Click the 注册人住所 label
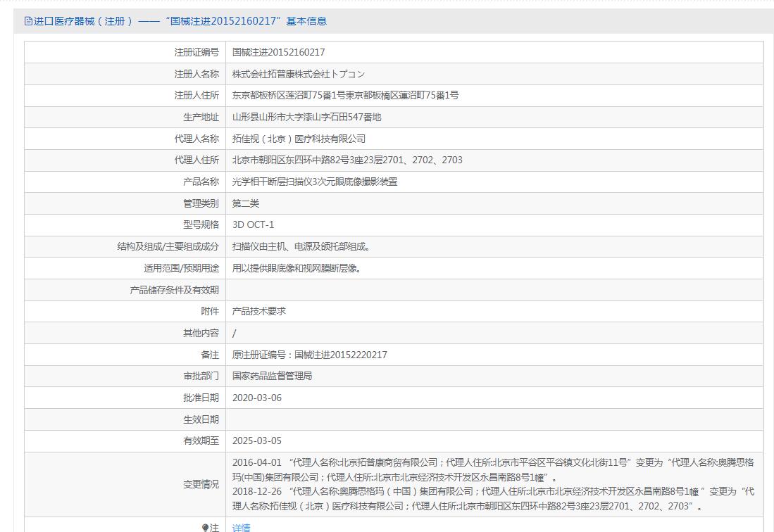The image size is (774, 532). coord(196,95)
